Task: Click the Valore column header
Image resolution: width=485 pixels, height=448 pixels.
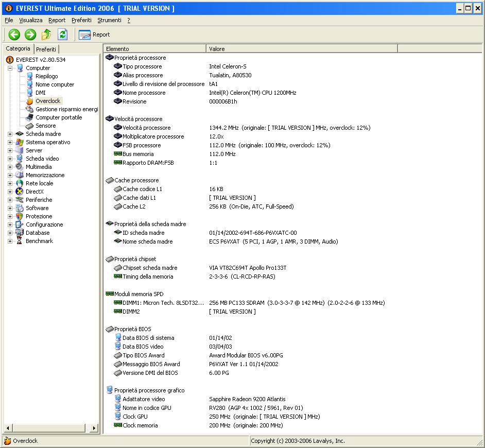Action: pos(302,48)
